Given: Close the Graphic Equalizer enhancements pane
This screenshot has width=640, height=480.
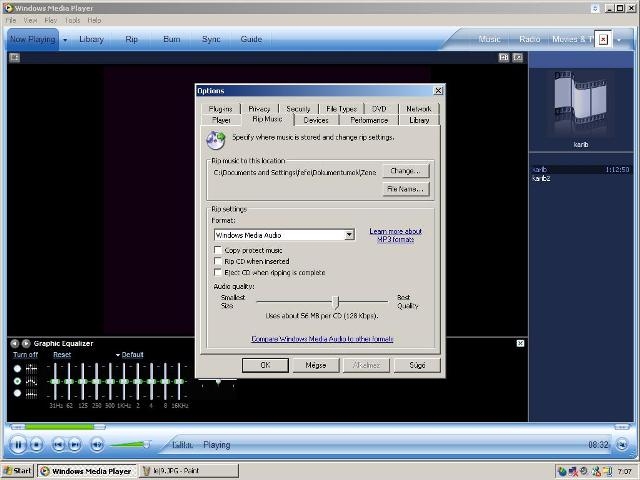Looking at the screenshot, I should click(x=520, y=343).
